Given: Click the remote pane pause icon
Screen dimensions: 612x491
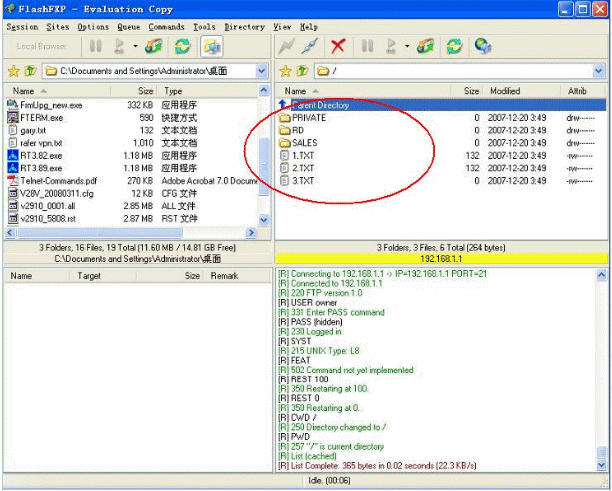Looking at the screenshot, I should click(367, 46).
